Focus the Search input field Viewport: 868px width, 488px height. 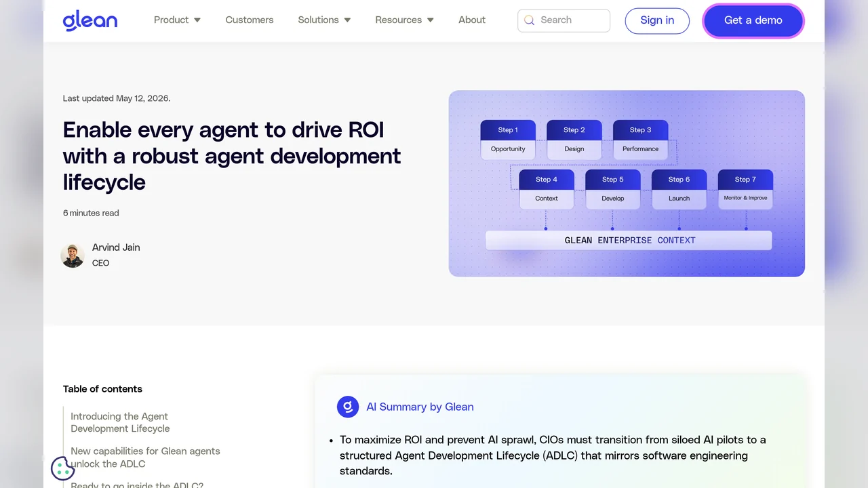tap(564, 20)
